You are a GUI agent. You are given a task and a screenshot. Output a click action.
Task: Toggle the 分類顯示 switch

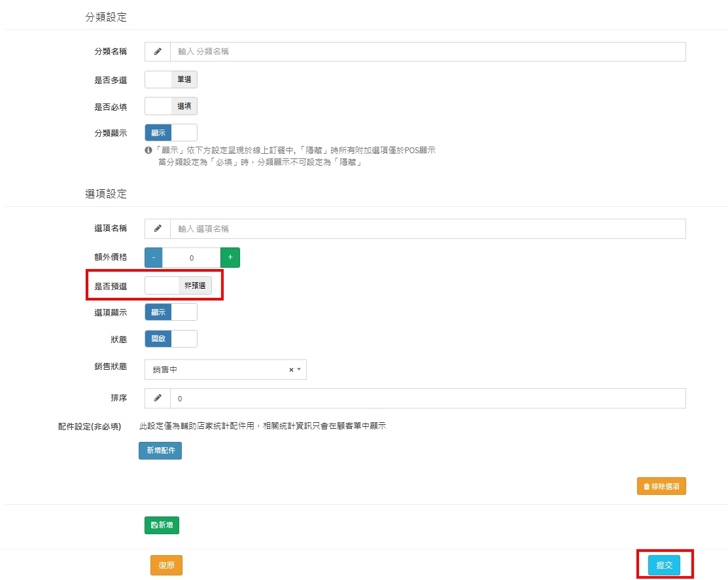point(171,133)
